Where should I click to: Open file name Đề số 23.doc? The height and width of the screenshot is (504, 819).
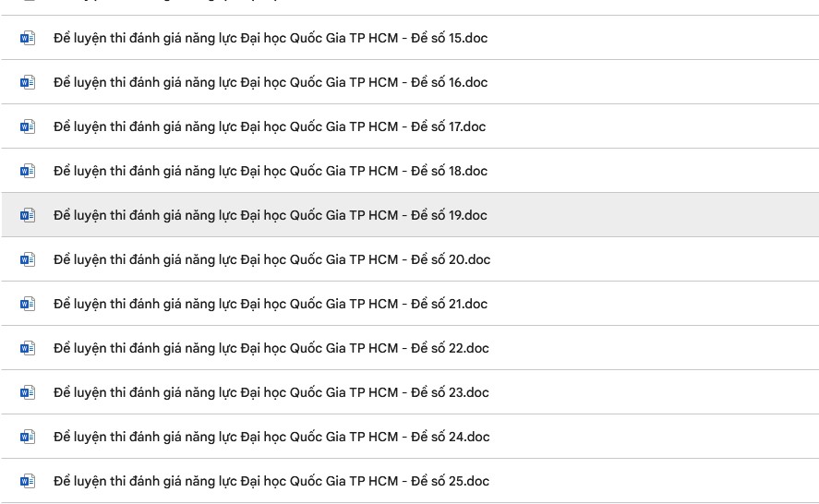pyautogui.click(x=271, y=392)
